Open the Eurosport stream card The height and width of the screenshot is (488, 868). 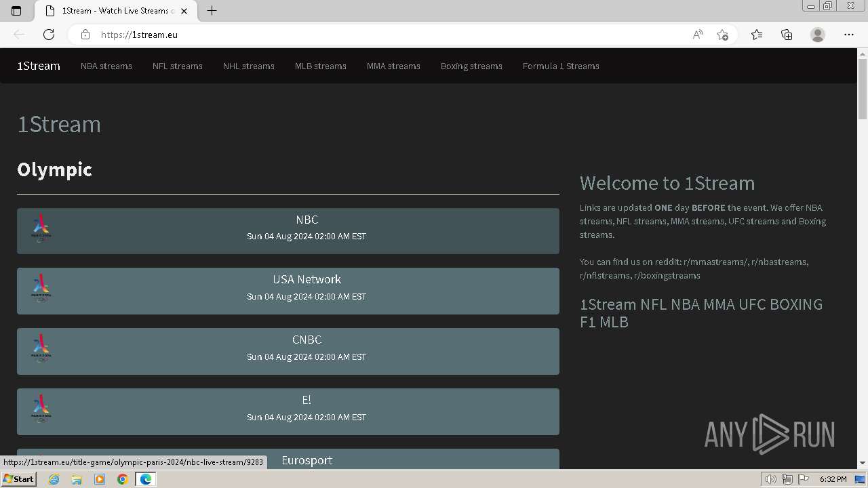(288, 459)
